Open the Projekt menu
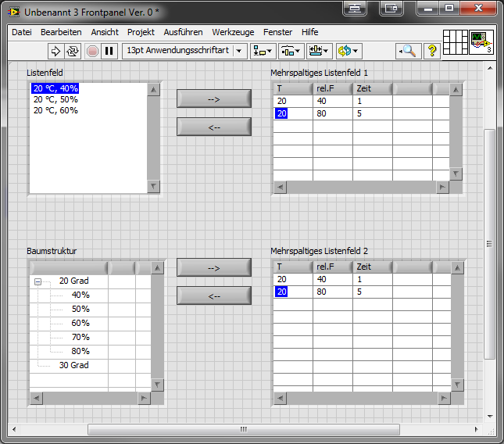The height and width of the screenshot is (444, 504). point(141,32)
